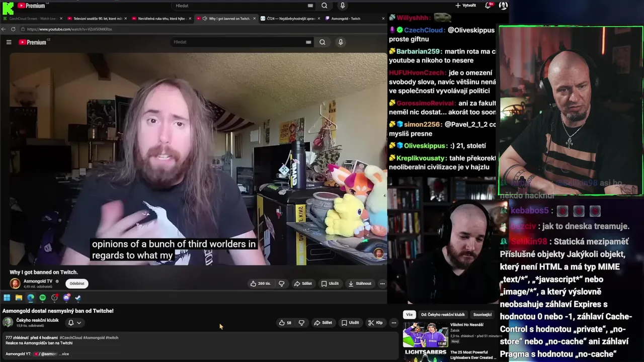644x362 pixels.
Task: Open the #CzechCloud hashtag link
Action: point(71,338)
